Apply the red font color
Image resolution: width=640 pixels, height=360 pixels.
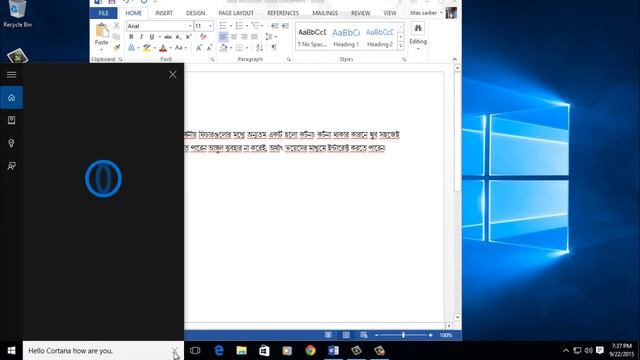[x=163, y=48]
